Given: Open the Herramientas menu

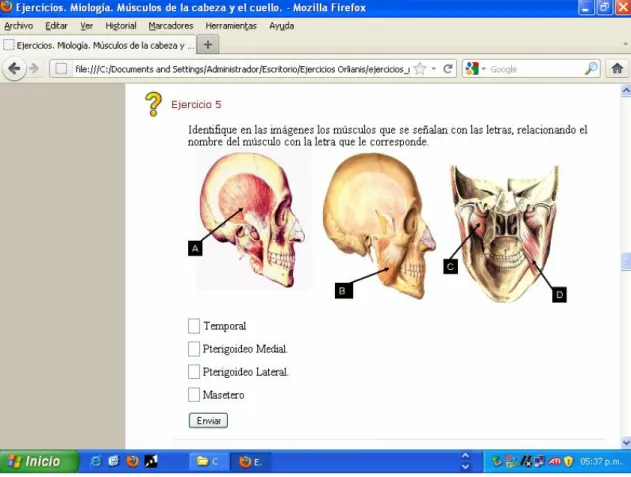Looking at the screenshot, I should pyautogui.click(x=231, y=26).
